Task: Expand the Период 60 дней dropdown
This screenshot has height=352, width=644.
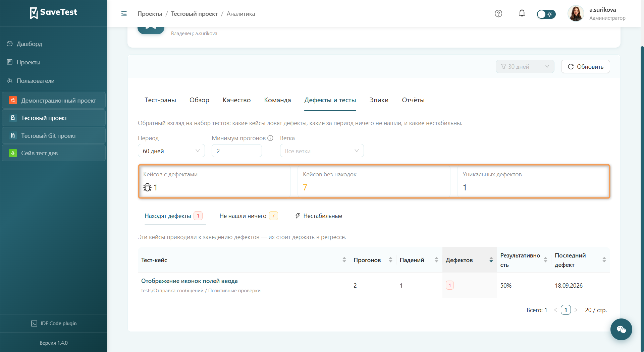Action: [x=171, y=151]
